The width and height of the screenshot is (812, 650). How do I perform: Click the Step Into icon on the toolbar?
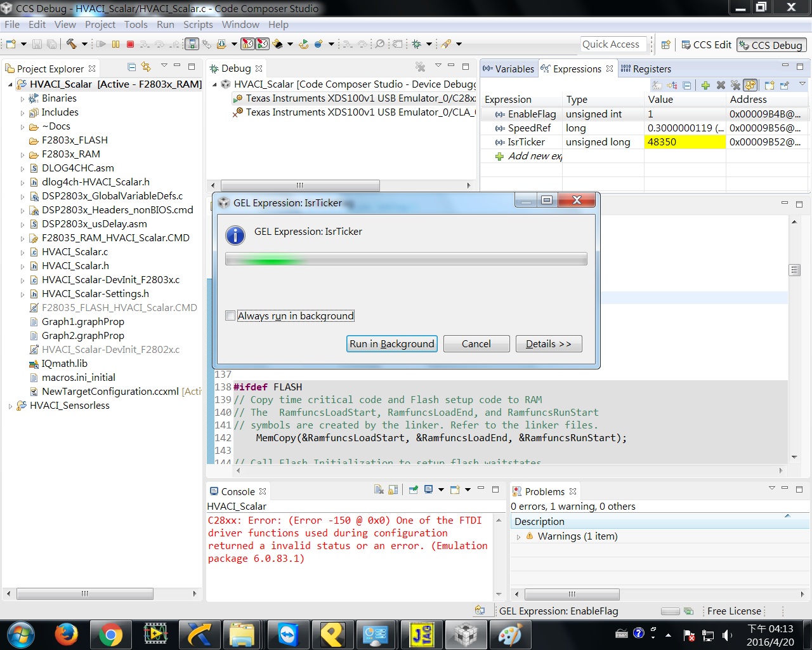pyautogui.click(x=143, y=44)
